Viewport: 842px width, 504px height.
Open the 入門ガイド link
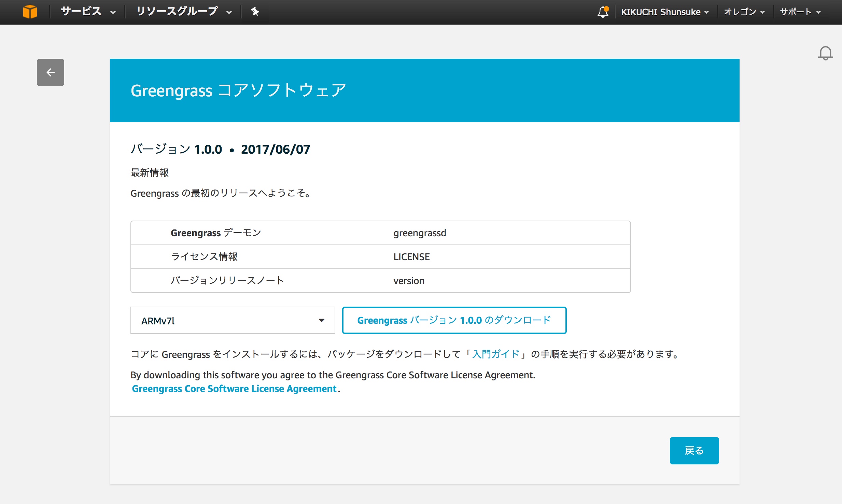[x=496, y=354]
